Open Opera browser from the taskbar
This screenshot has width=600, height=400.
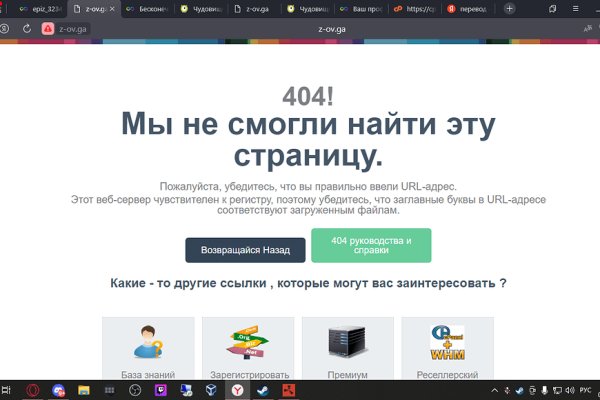pos(33,390)
